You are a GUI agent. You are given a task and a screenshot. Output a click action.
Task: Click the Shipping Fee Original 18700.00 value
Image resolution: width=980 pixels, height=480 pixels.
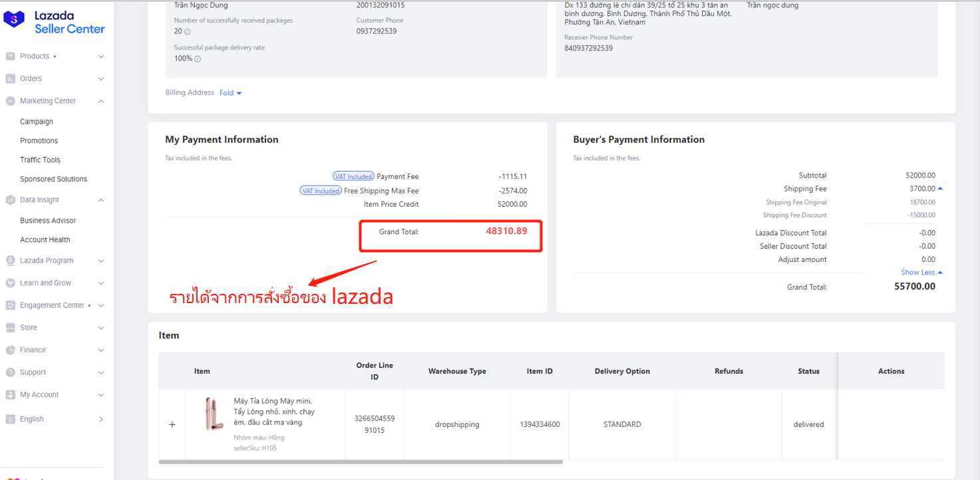pos(923,202)
